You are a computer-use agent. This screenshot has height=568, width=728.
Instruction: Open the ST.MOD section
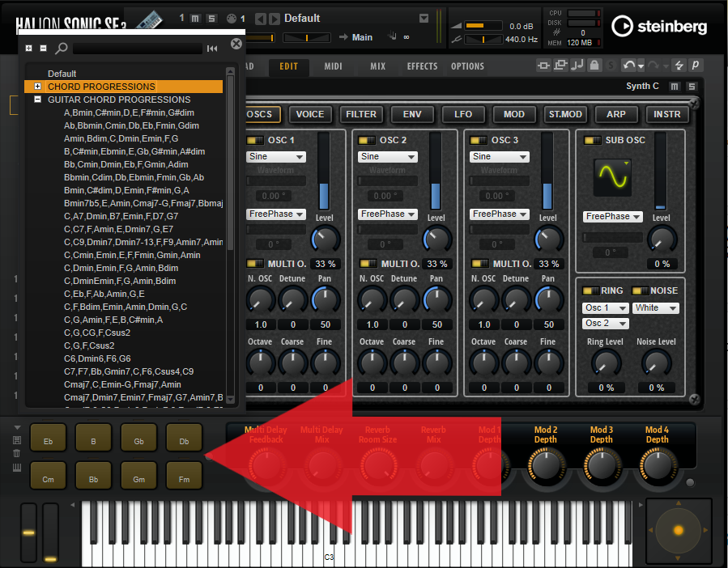pos(565,114)
